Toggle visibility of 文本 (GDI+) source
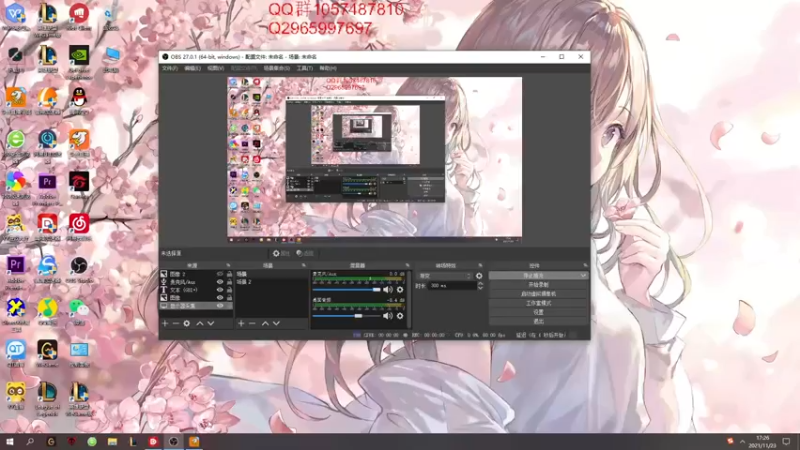Image resolution: width=800 pixels, height=450 pixels. pyautogui.click(x=220, y=290)
